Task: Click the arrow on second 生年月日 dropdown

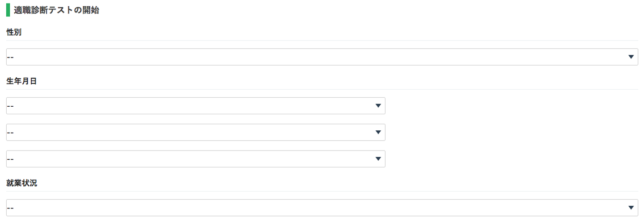Action: (x=378, y=132)
